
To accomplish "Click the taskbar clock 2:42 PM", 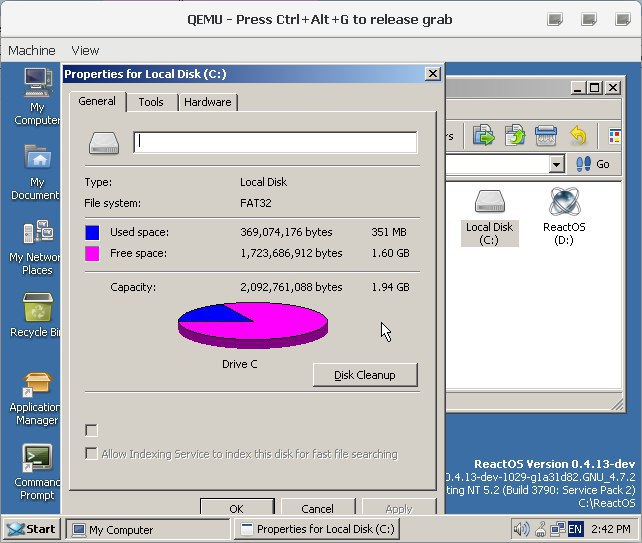I will pos(610,529).
